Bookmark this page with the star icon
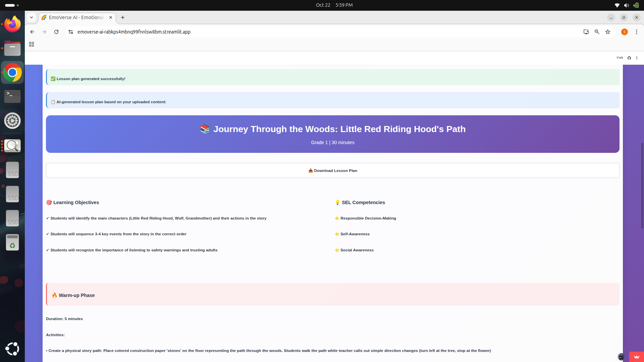The height and width of the screenshot is (362, 644). click(x=608, y=32)
